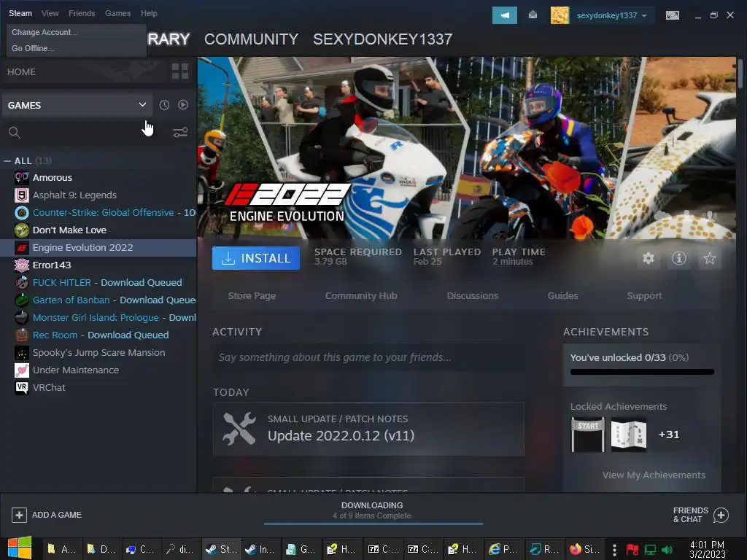Open the COMMUNITY tab
Image resolution: width=747 pixels, height=560 pixels.
tap(251, 39)
